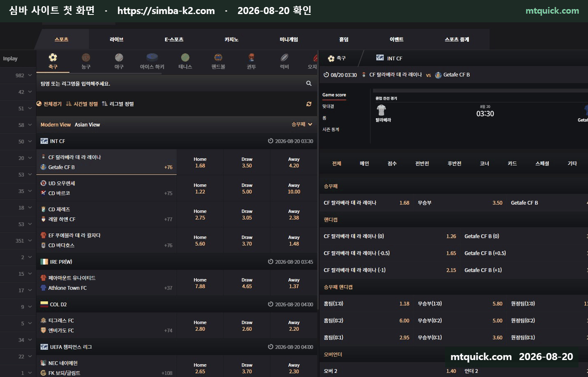Open the 승무패 bet type dropdown

302,124
